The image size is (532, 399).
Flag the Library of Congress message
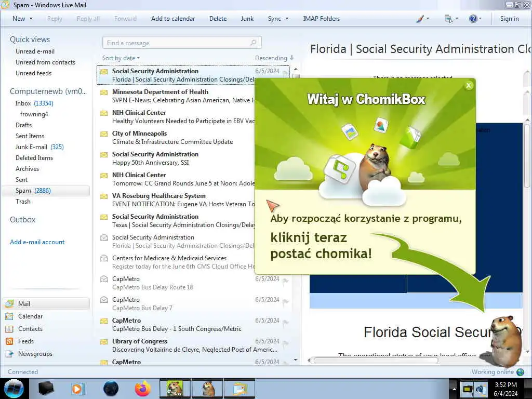point(286,343)
